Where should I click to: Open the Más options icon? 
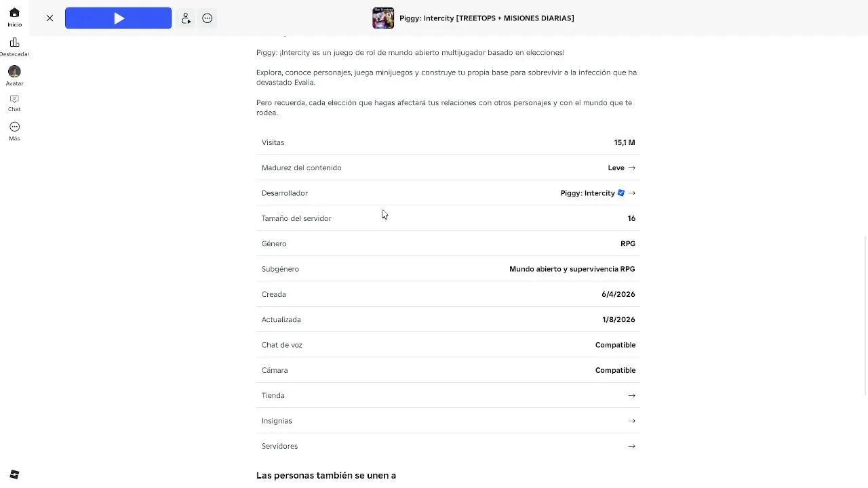coord(14,127)
